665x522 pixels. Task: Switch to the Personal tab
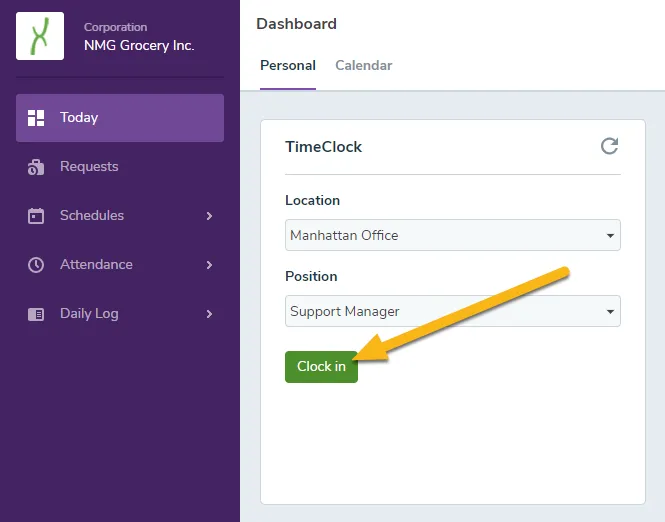288,66
